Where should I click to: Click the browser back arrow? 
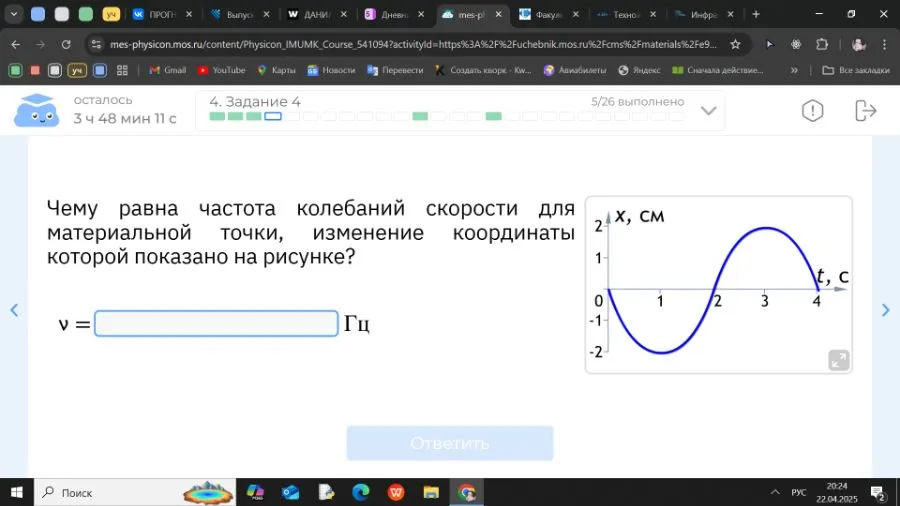point(15,44)
